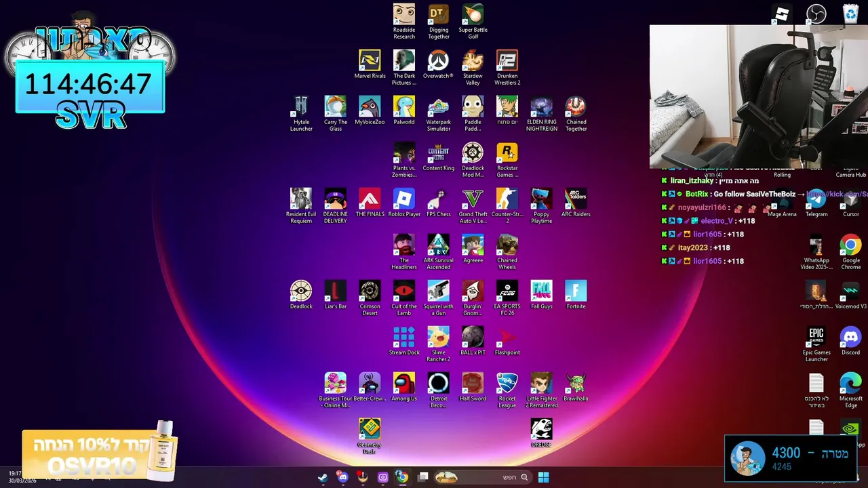Launch Cult of the Lamb icon
The height and width of the screenshot is (488, 868).
404,298
